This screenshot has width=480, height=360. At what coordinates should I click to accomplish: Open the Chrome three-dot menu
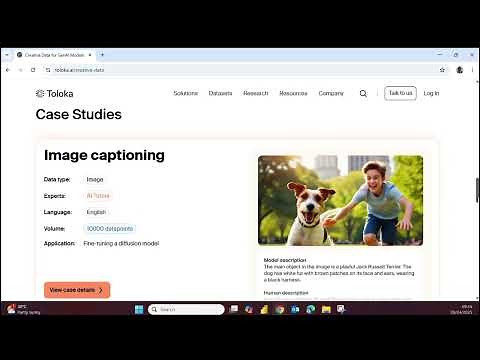coord(472,70)
